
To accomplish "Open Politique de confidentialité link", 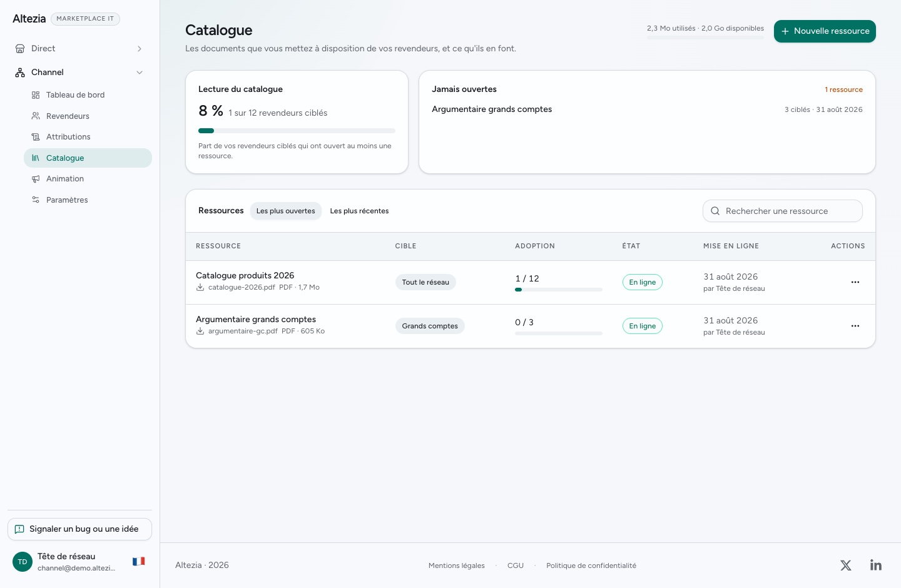I will (591, 565).
